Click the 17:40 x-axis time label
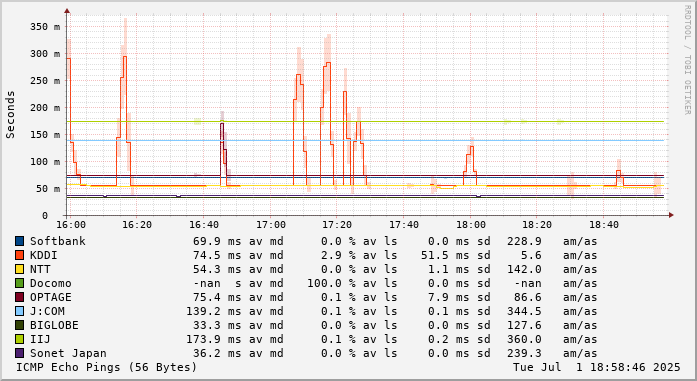697x381 pixels. point(404,225)
